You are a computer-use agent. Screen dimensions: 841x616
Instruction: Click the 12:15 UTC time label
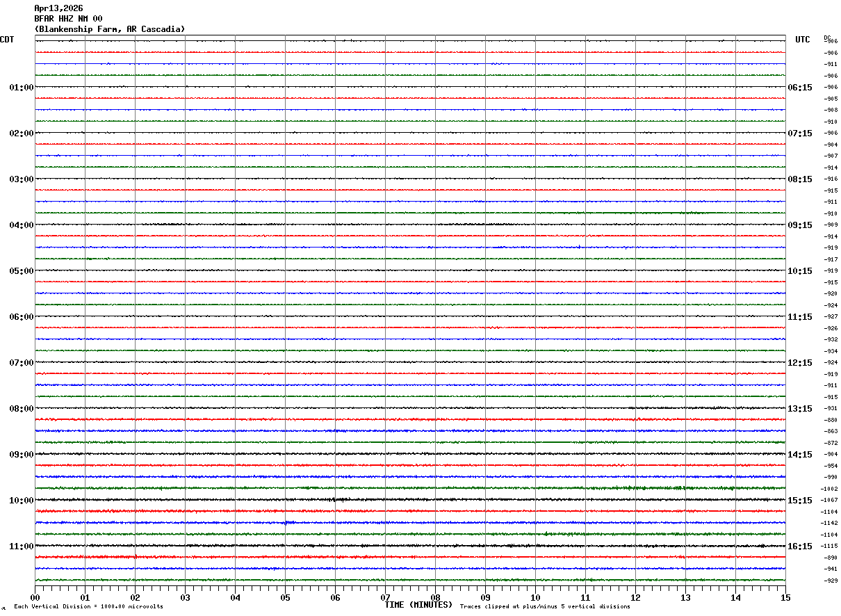tap(799, 363)
